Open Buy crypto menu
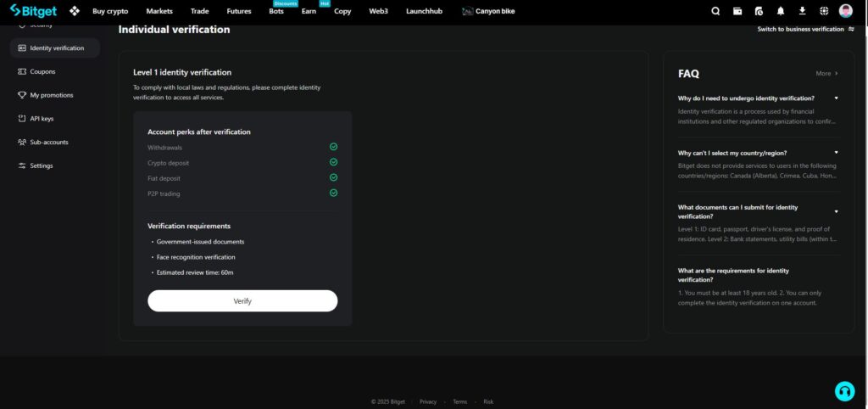 pos(110,11)
